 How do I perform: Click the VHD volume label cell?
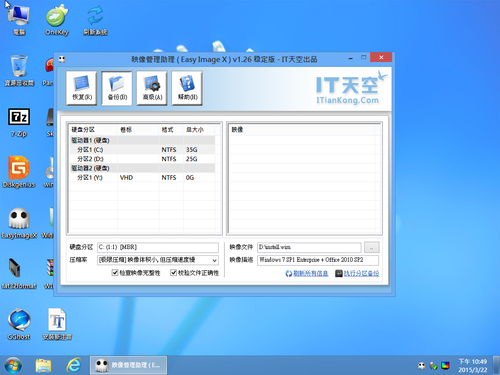[x=126, y=178]
